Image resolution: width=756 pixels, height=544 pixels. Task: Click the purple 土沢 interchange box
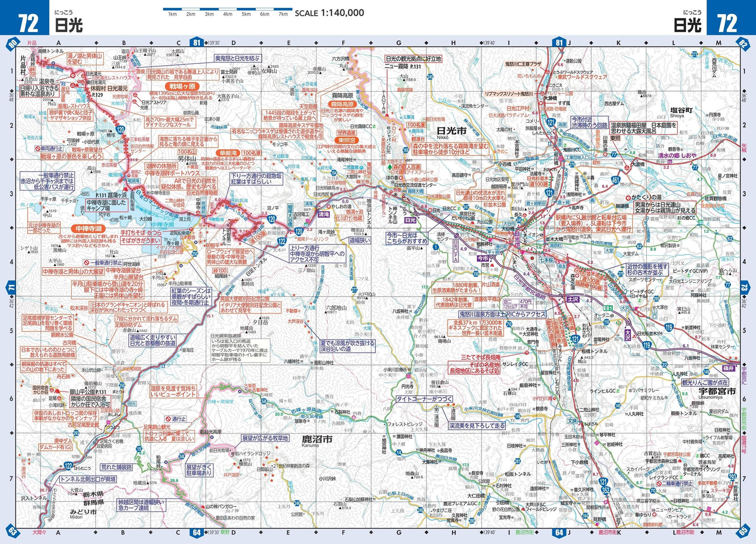point(573,299)
